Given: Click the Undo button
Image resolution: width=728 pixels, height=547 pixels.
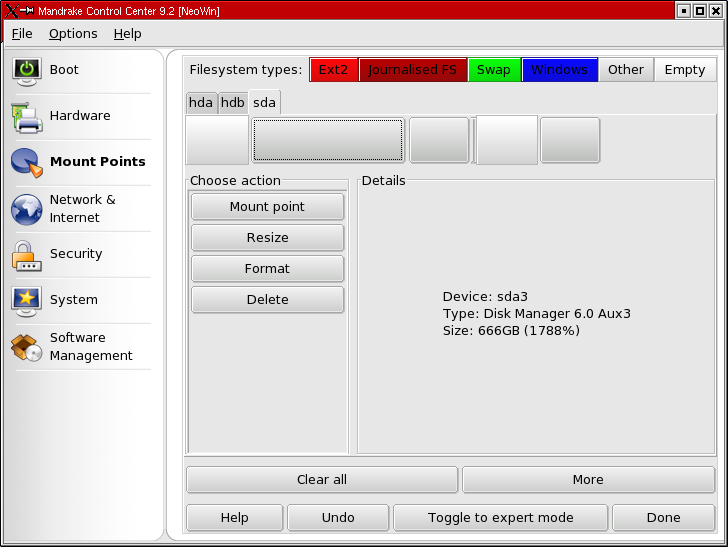Looking at the screenshot, I should pyautogui.click(x=338, y=518).
